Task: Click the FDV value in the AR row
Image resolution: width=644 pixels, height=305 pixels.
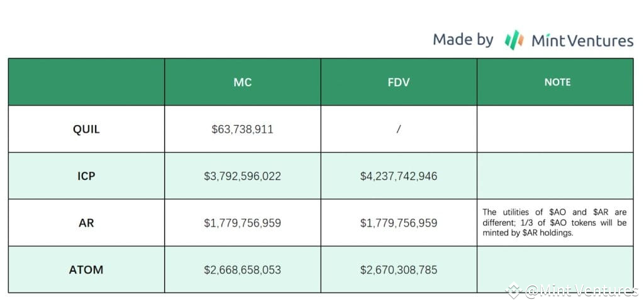Action: click(399, 223)
